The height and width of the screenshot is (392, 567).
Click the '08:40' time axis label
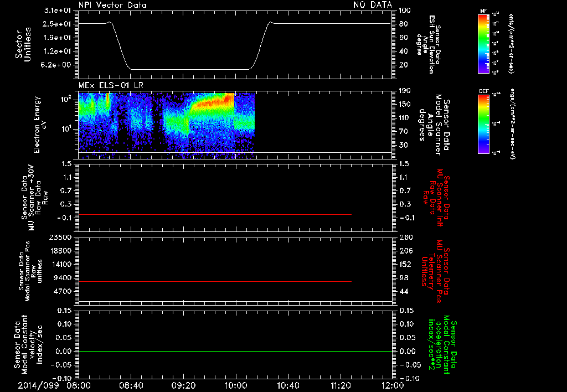point(131,385)
